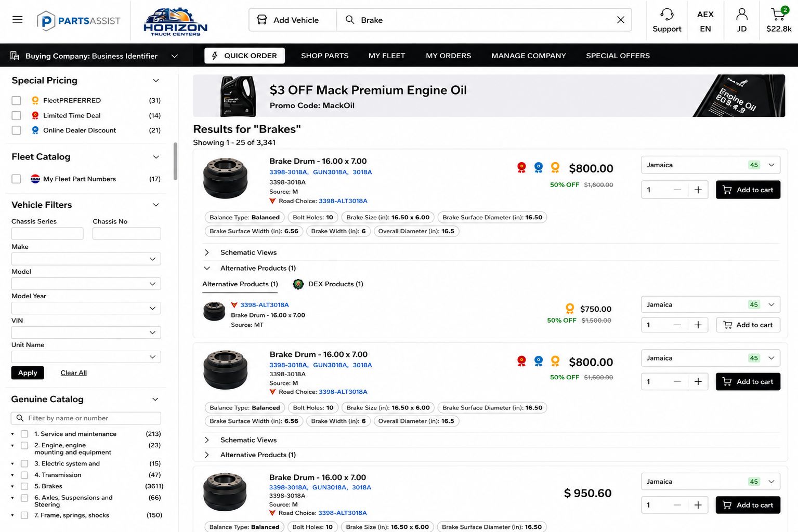798x532 pixels.
Task: Toggle the Online Dealer Discount checkbox
Action: (x=16, y=130)
